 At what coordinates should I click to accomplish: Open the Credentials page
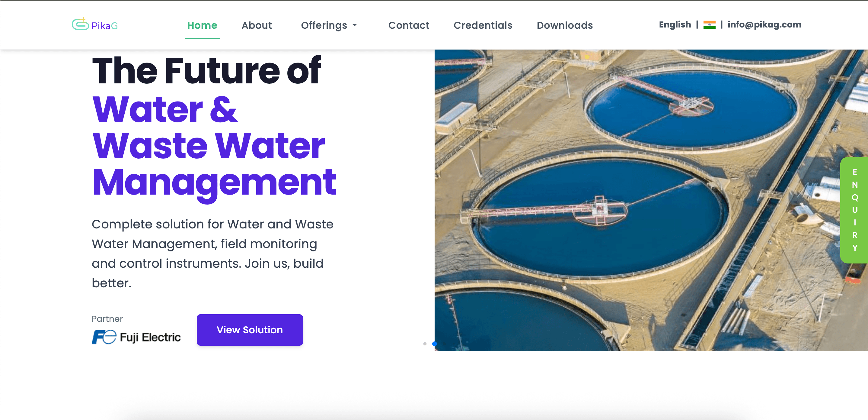point(483,25)
